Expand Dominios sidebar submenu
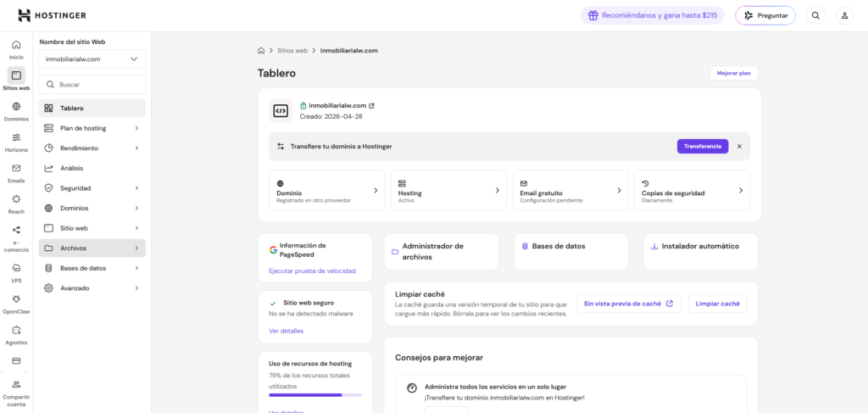The image size is (868, 413). (x=92, y=208)
